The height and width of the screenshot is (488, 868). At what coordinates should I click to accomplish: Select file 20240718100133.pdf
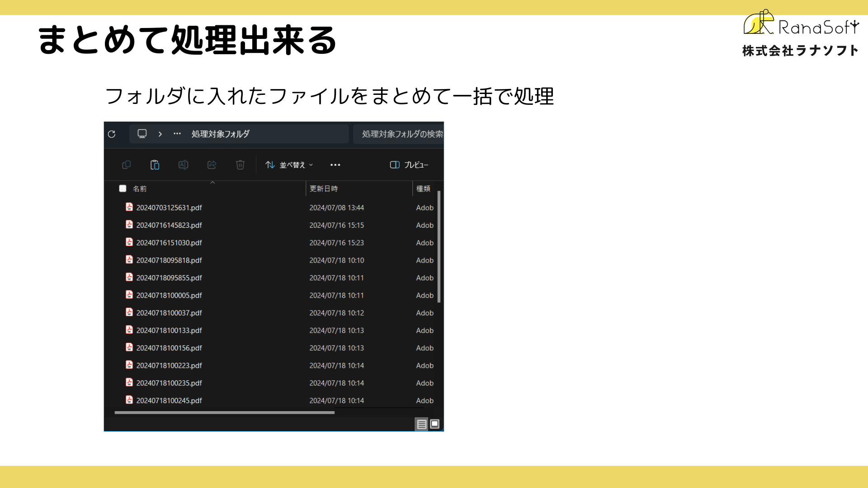[x=169, y=331]
